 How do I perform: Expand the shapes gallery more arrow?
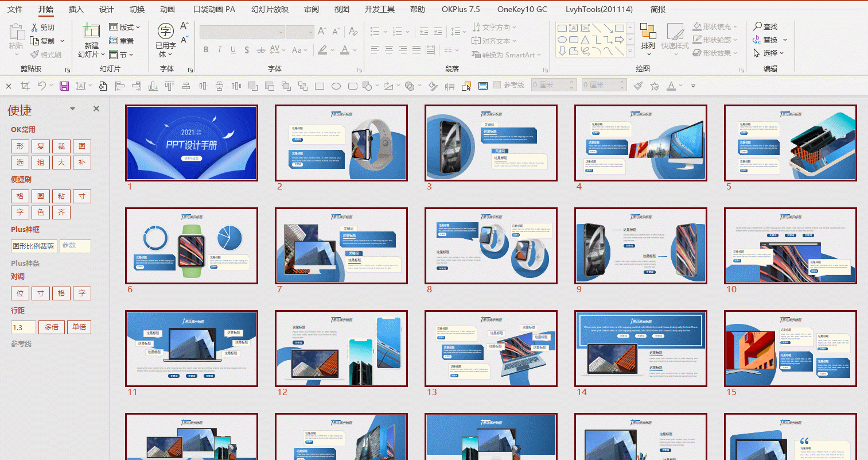(x=630, y=52)
